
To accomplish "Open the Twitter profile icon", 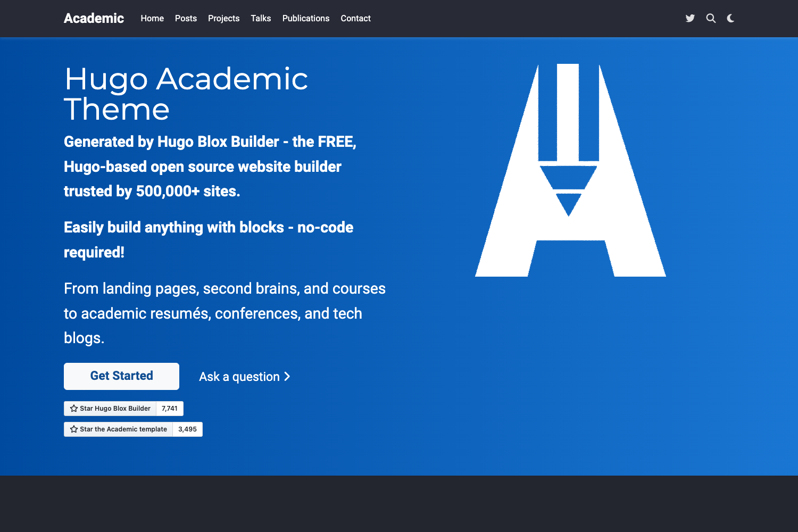I will [x=690, y=18].
